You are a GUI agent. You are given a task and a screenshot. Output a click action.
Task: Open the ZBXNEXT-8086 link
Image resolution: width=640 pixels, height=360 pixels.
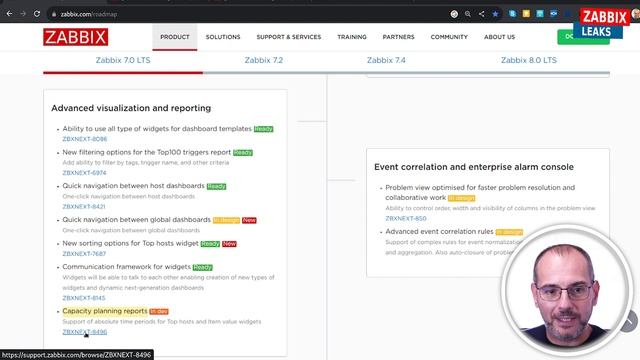pyautogui.click(x=84, y=139)
